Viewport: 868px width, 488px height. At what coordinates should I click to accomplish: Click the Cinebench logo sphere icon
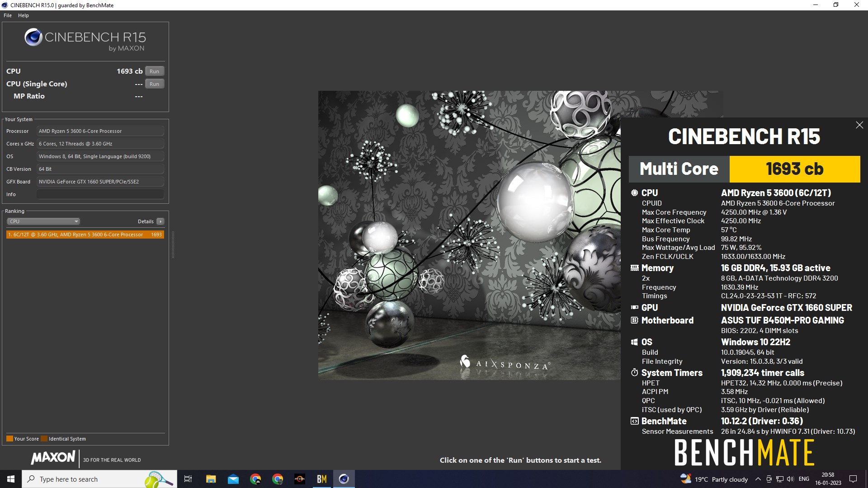click(x=33, y=38)
